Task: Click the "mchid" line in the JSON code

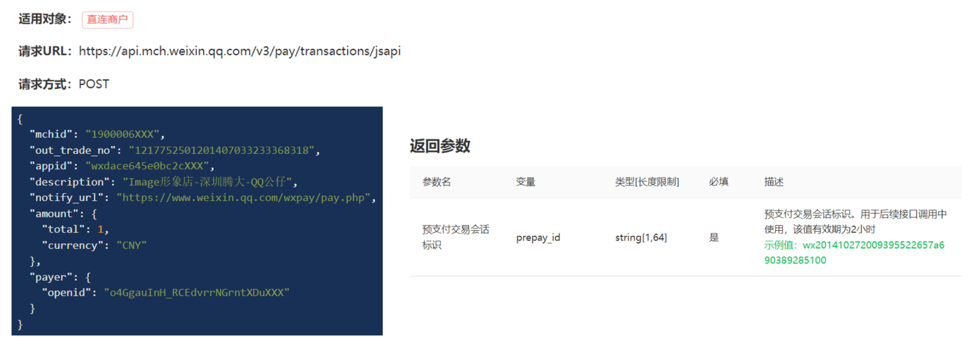Action: tap(97, 134)
